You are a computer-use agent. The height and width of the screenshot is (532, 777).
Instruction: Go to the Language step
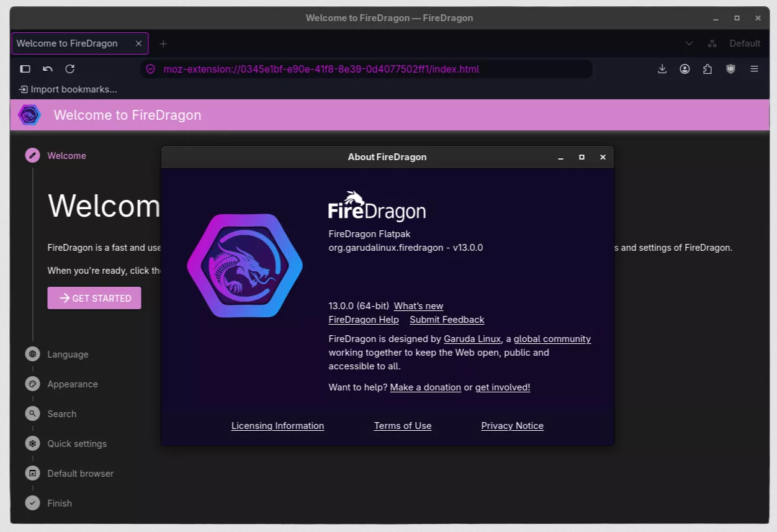(x=68, y=354)
